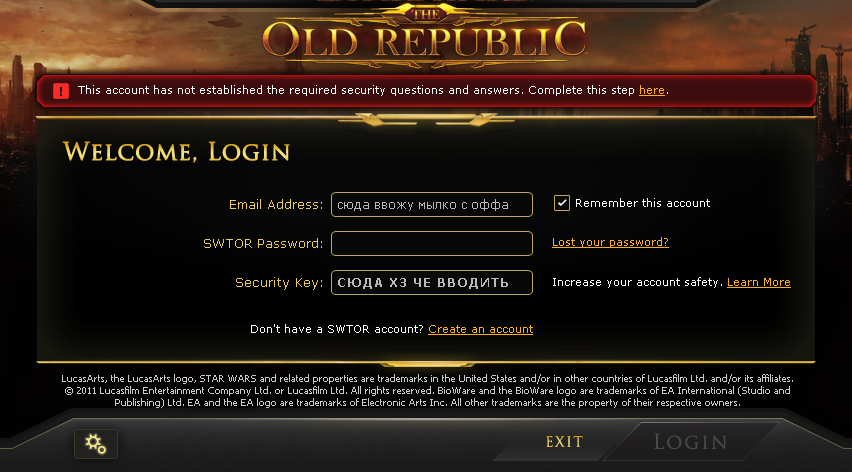Image resolution: width=852 pixels, height=472 pixels.
Task: Open the Lost your password link
Action: click(x=610, y=242)
